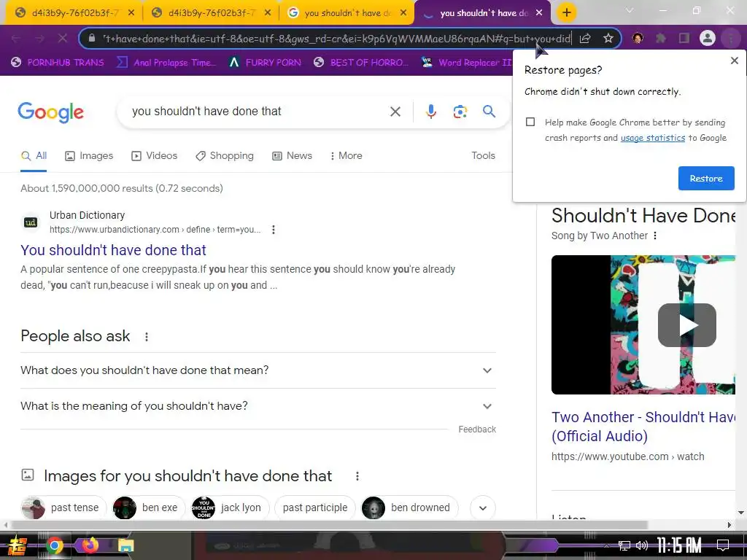Switch to the Videos results tab

coord(155,156)
